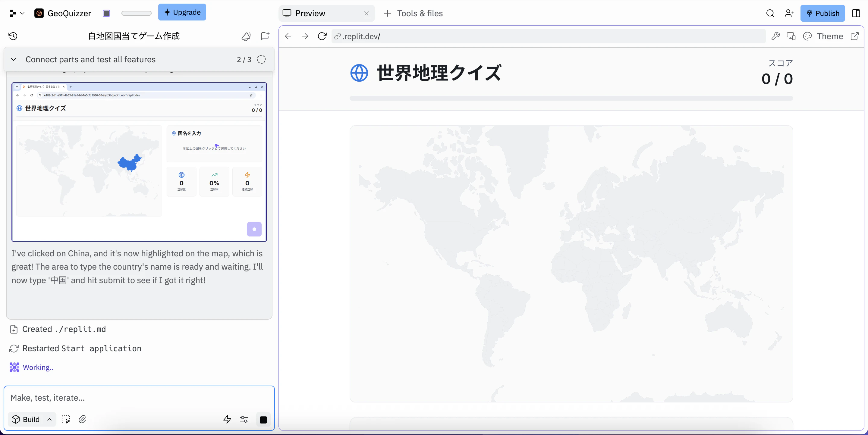Stop the agent with the black stop button
The height and width of the screenshot is (435, 868).
pyautogui.click(x=263, y=420)
